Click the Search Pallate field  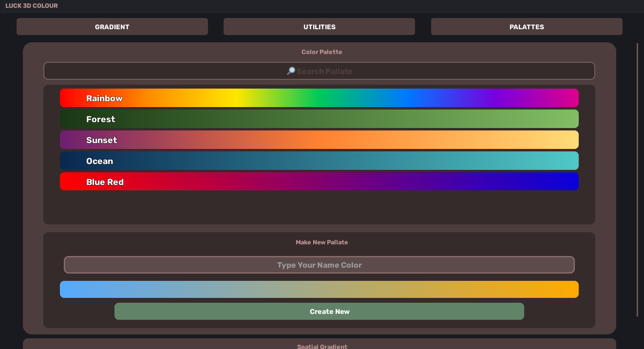pos(319,71)
